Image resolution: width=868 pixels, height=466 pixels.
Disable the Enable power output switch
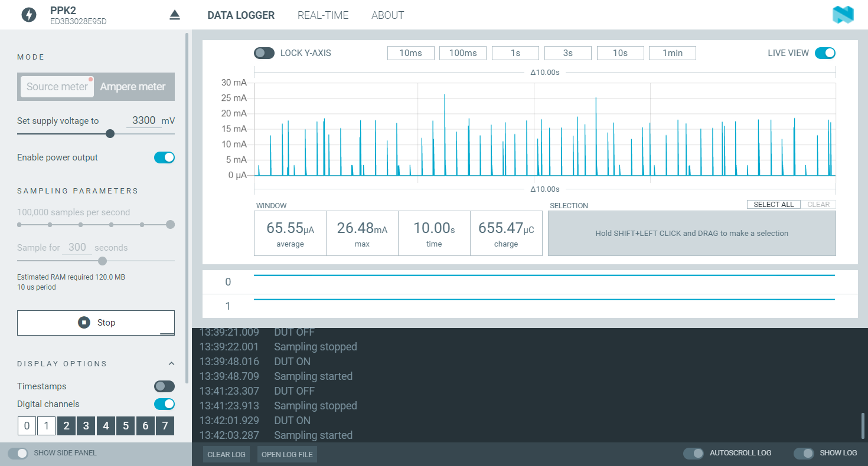[164, 157]
